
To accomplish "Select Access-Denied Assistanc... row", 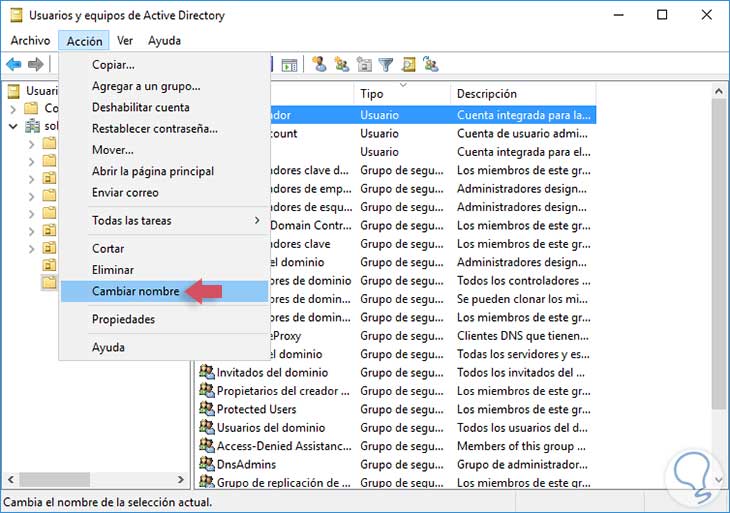I will [x=397, y=446].
